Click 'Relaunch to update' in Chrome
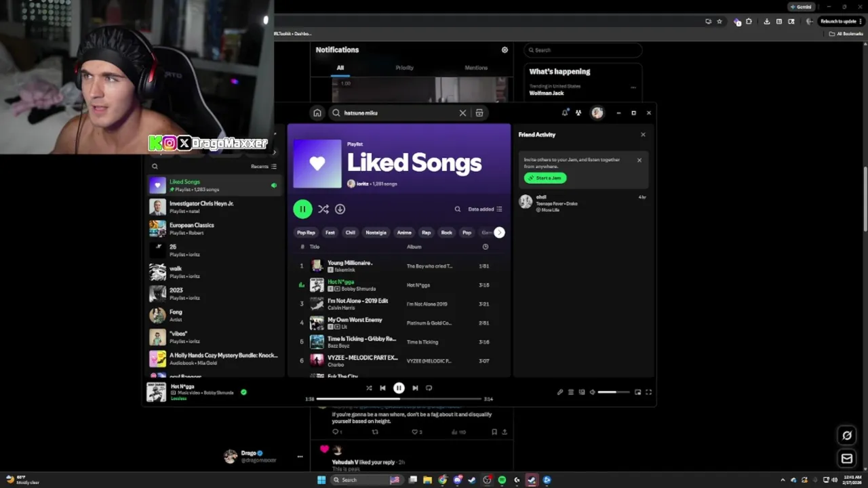 coord(841,22)
